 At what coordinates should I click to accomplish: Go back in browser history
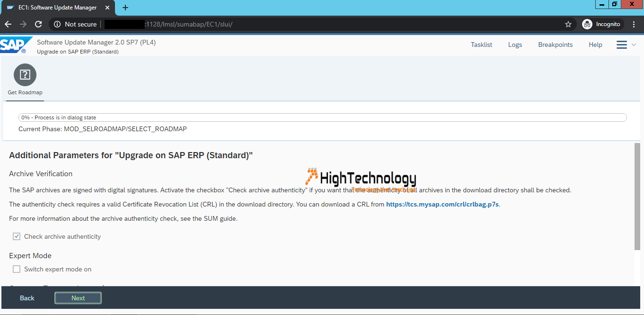[x=8, y=24]
